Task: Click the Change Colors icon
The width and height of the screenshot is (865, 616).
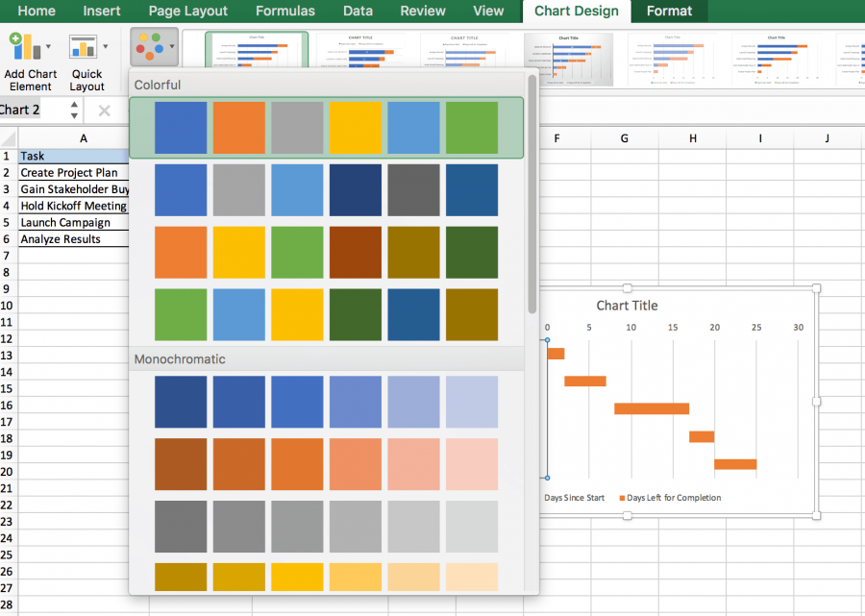Action: (x=151, y=46)
